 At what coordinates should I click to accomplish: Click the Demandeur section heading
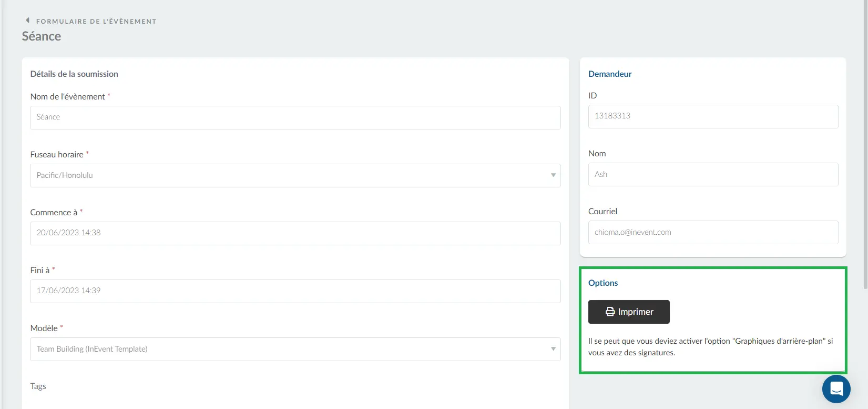(610, 74)
